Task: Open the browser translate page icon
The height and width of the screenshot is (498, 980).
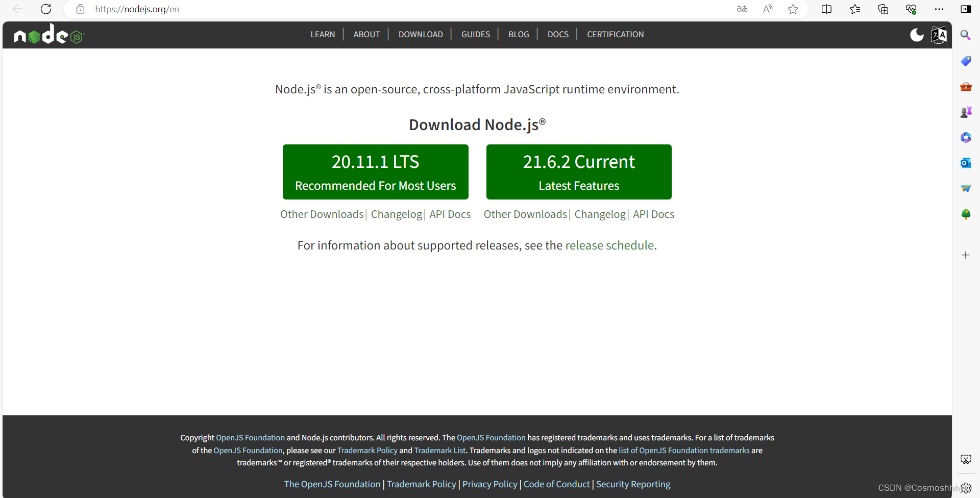Action: [742, 9]
